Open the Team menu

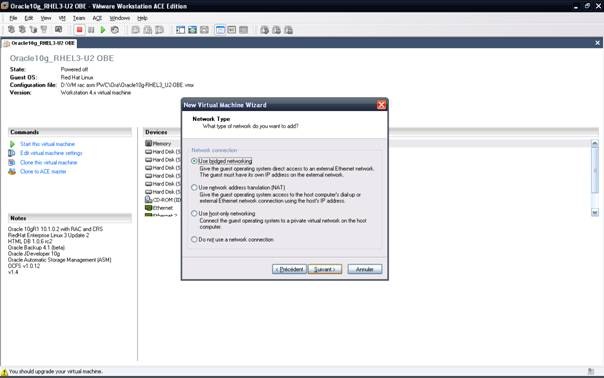pos(79,18)
